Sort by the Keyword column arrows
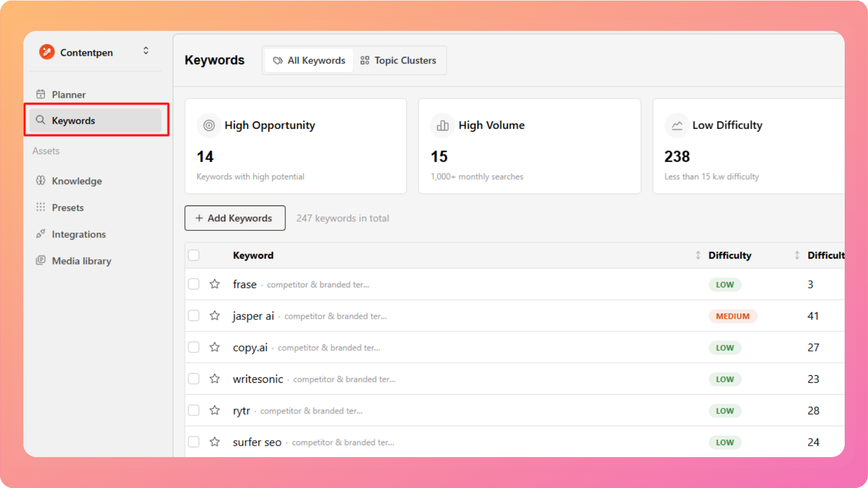868x488 pixels. click(x=698, y=255)
